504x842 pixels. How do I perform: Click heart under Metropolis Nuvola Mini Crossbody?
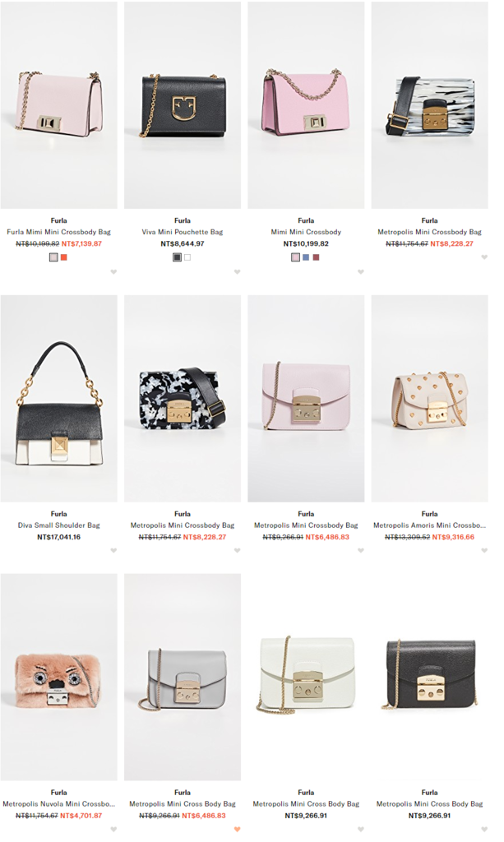pos(113,829)
